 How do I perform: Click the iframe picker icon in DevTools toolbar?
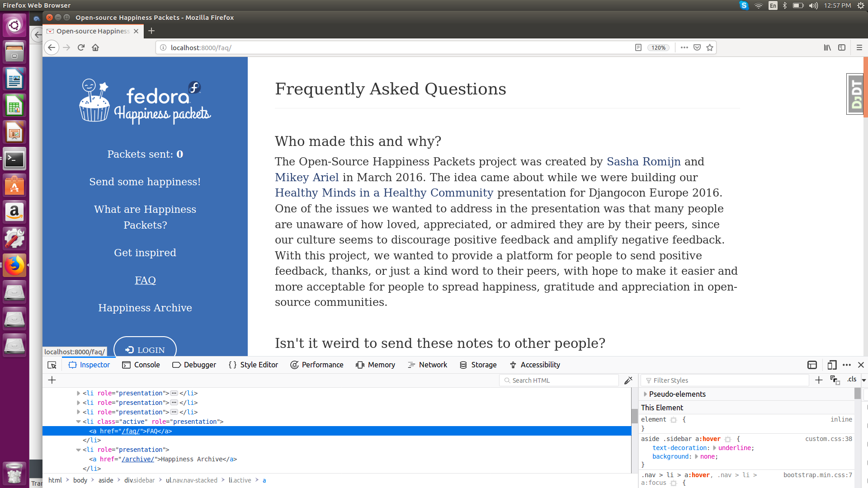click(x=812, y=365)
